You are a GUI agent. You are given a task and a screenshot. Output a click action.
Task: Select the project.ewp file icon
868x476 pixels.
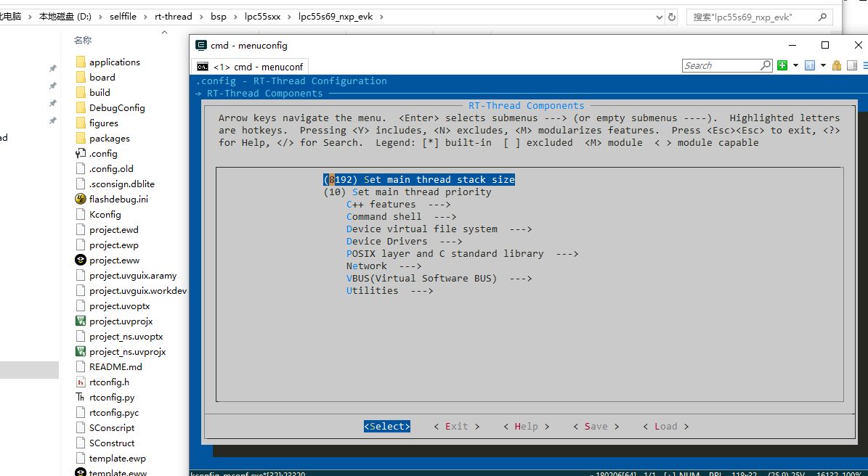[x=81, y=245]
